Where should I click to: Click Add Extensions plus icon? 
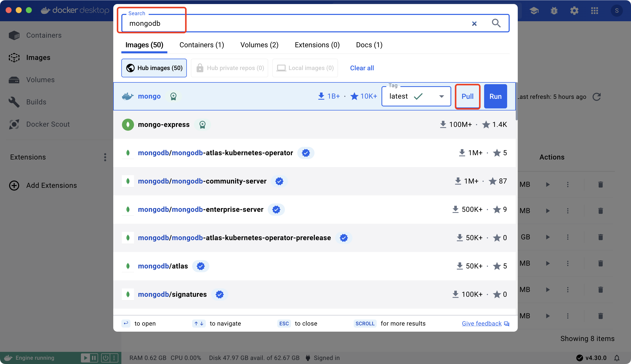(14, 185)
